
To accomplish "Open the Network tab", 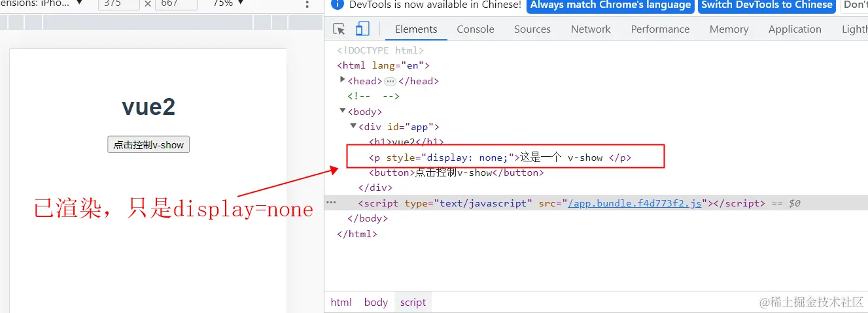I will click(x=591, y=29).
